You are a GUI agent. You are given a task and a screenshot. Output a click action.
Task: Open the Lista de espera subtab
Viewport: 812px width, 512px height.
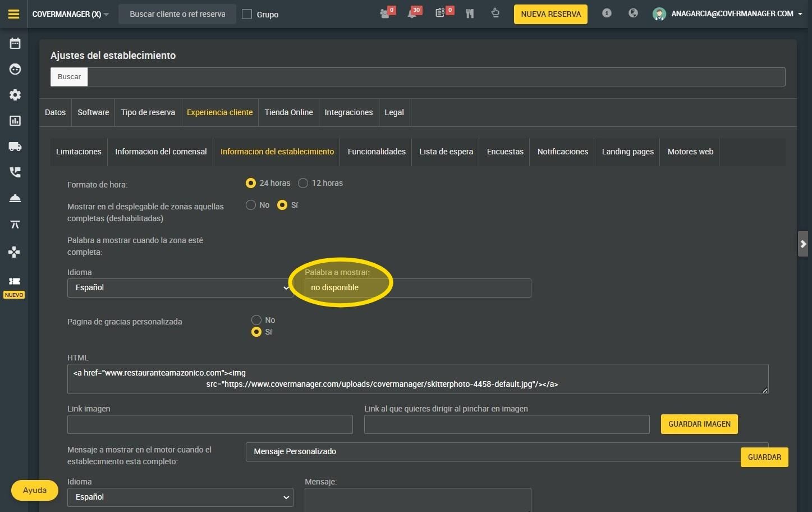point(446,152)
